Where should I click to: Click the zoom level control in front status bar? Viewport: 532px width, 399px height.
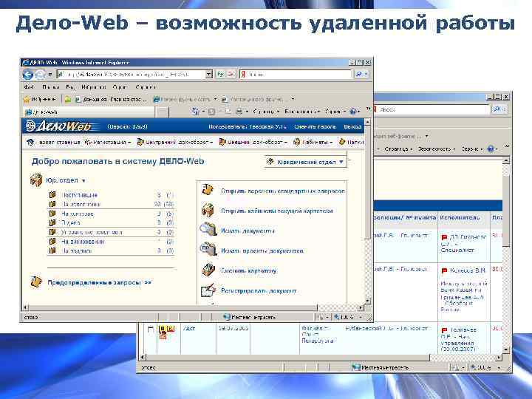[348, 317]
